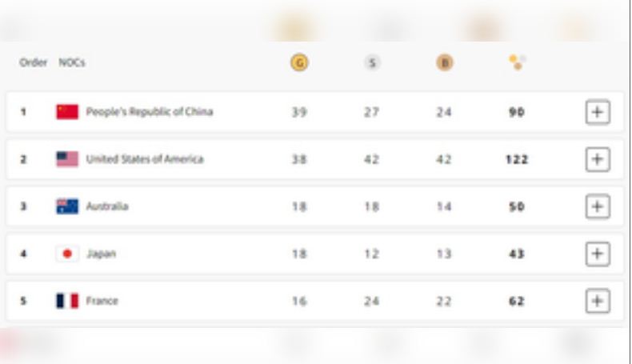Open United States of America link
This screenshot has width=632, height=364.
click(145, 159)
